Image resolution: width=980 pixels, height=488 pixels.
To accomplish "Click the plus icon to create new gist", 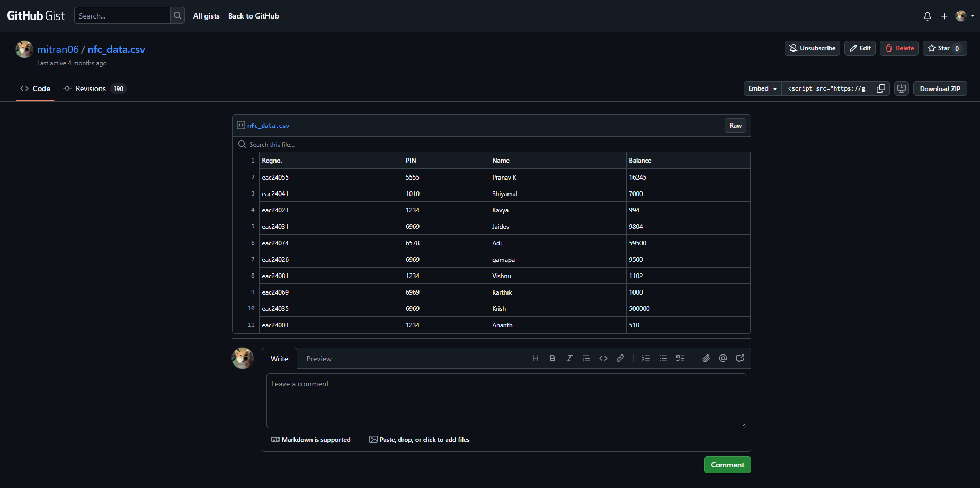I will pos(944,16).
